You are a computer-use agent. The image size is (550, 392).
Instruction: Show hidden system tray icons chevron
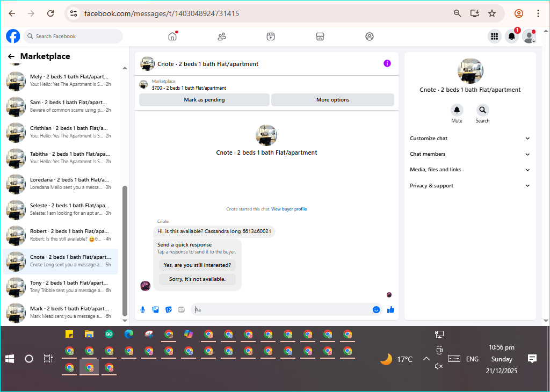pyautogui.click(x=426, y=359)
